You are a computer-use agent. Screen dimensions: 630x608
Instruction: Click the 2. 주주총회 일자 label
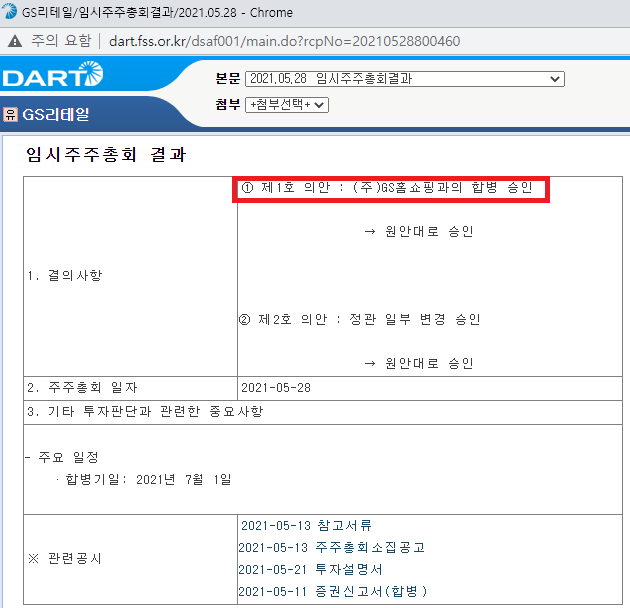click(82, 388)
